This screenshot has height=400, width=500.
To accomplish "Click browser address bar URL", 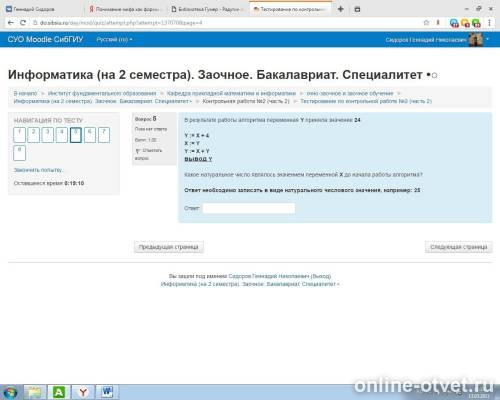I will coord(121,23).
